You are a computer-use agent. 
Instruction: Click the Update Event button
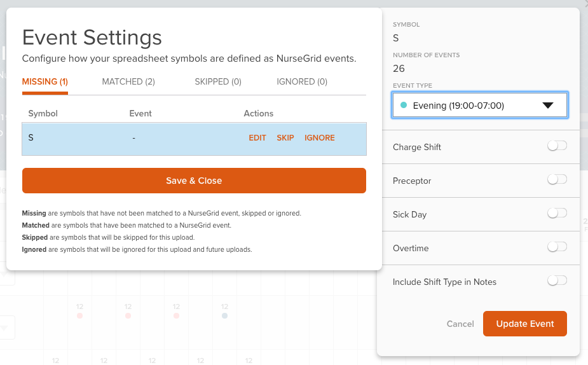pos(524,324)
